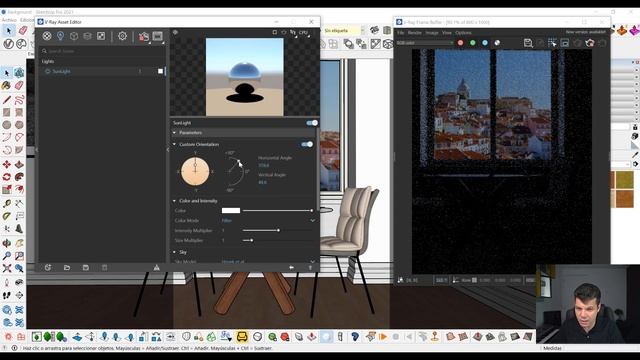Viewport: 640px width, 360px height.
Task: Click the Intensity Multiplier slider
Action: (x=278, y=230)
